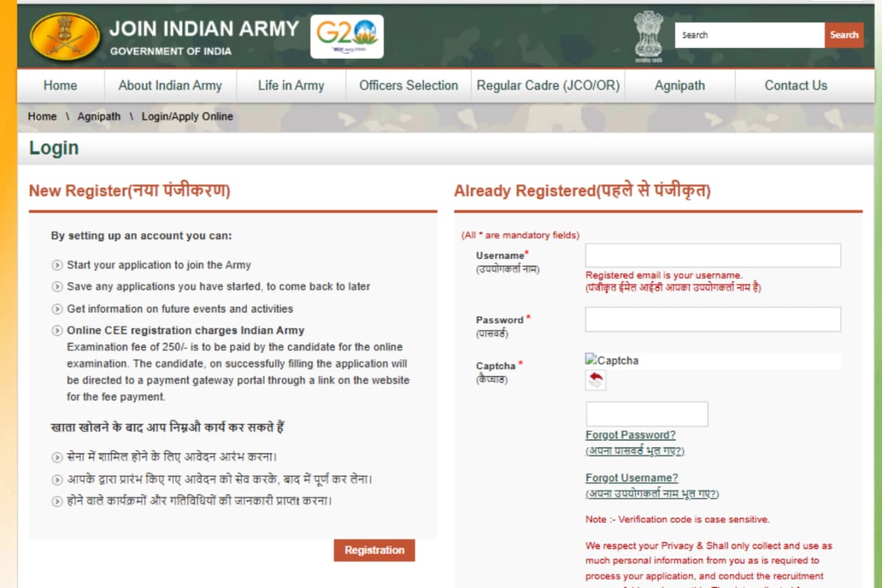Click the JOIN INDIAN ARMY site title
The height and width of the screenshot is (588, 882).
[204, 29]
